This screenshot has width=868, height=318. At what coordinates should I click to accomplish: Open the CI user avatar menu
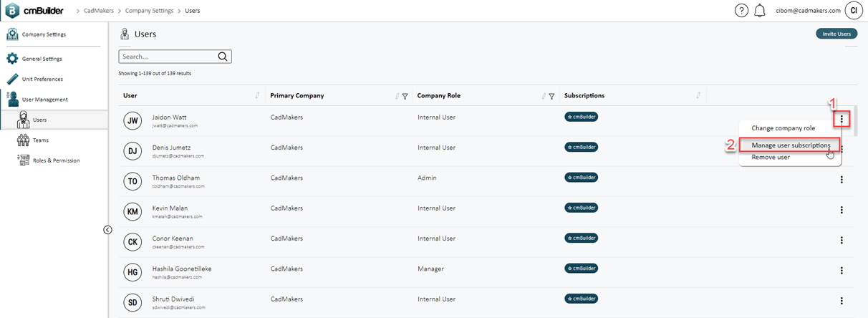(853, 11)
